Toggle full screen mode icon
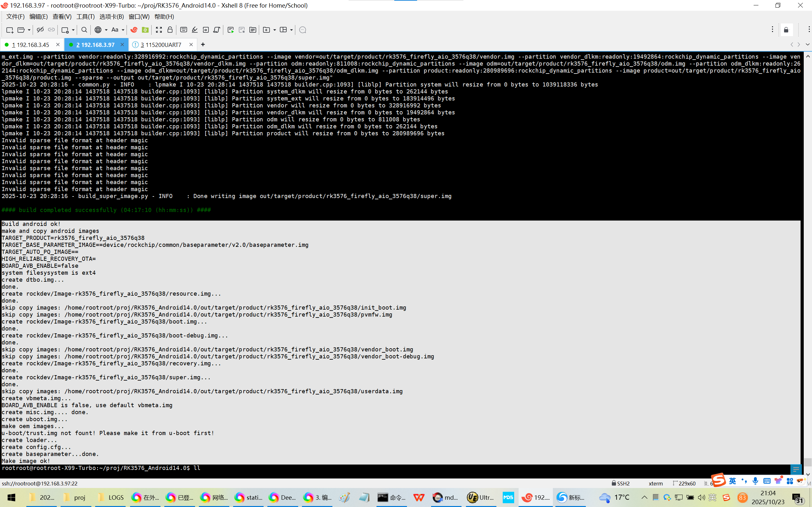The width and height of the screenshot is (812, 507). point(159,30)
